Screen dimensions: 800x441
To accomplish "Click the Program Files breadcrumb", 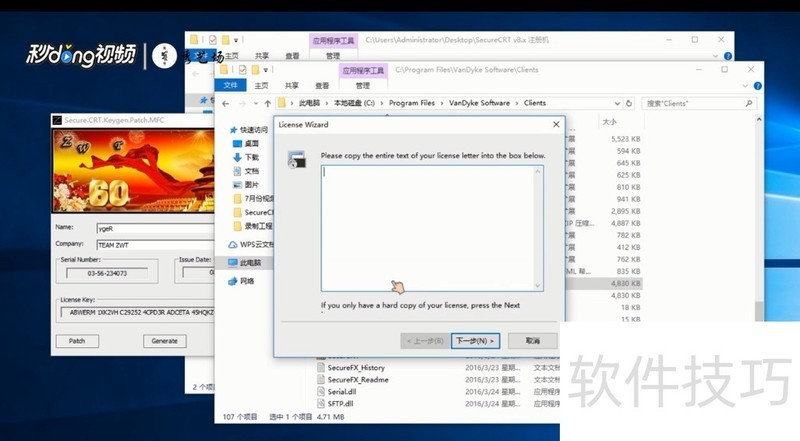I will 412,103.
